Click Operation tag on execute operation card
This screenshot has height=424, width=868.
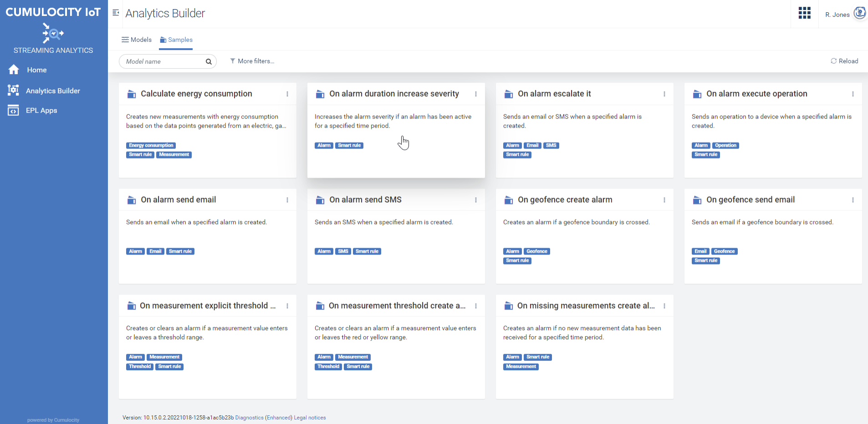pos(725,145)
